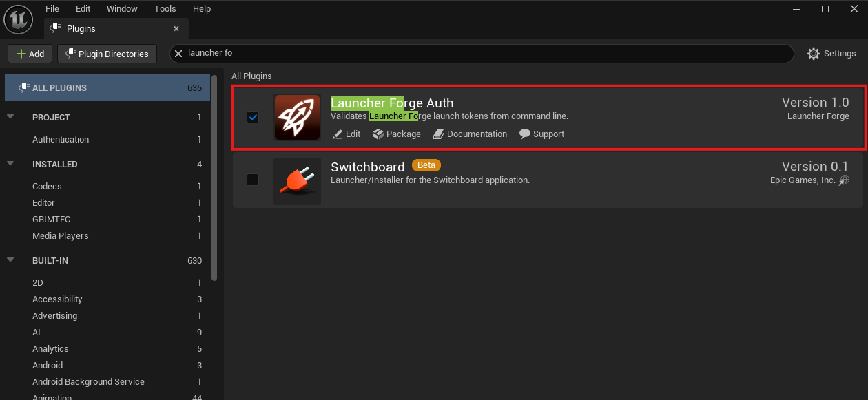The width and height of the screenshot is (868, 400).
Task: Clear the search text with X icon
Action: point(178,53)
